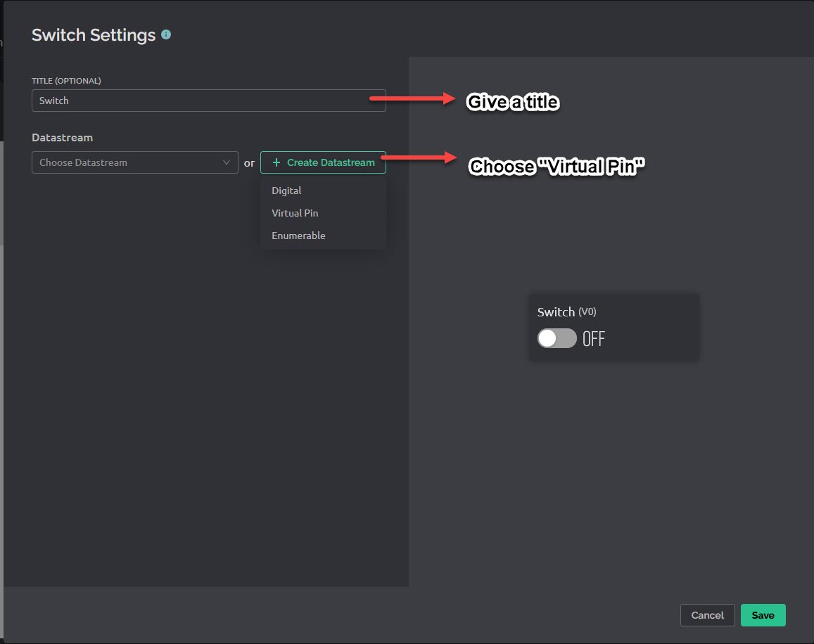Click the TITLE (OPTIONAL) field label
814x644 pixels.
pos(66,81)
